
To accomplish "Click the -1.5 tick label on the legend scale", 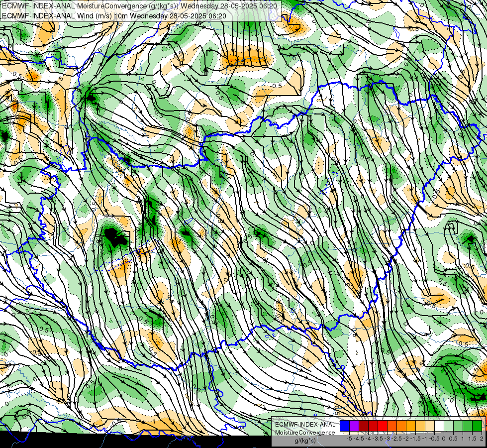I will point(415,439).
